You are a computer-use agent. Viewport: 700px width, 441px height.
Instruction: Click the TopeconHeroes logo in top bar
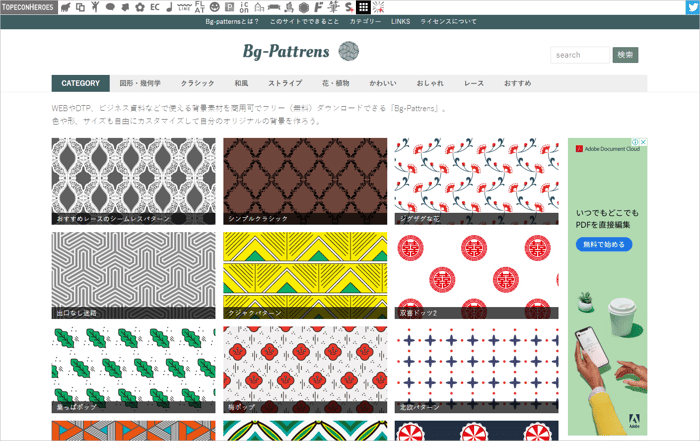[27, 7]
